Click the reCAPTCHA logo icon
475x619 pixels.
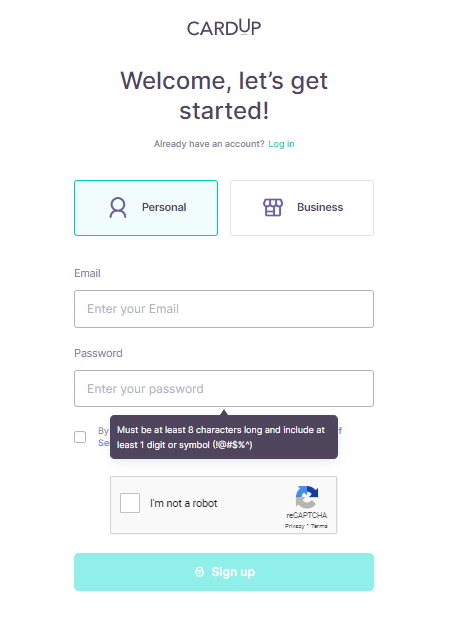(x=307, y=497)
